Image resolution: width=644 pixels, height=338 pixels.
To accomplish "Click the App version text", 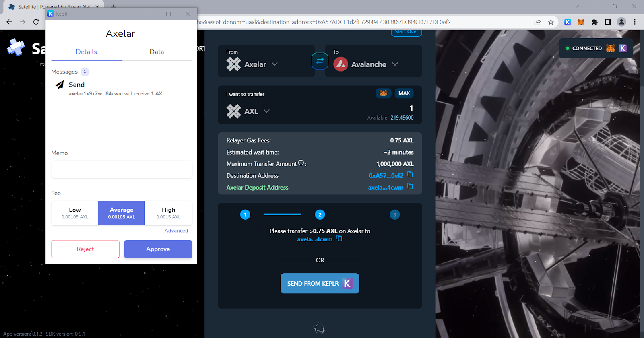I will coord(23,334).
